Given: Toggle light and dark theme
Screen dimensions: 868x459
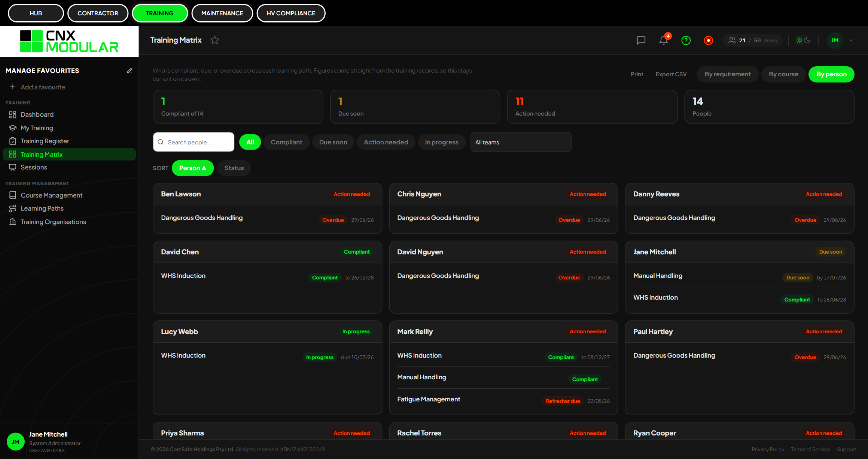Looking at the screenshot, I should 803,40.
